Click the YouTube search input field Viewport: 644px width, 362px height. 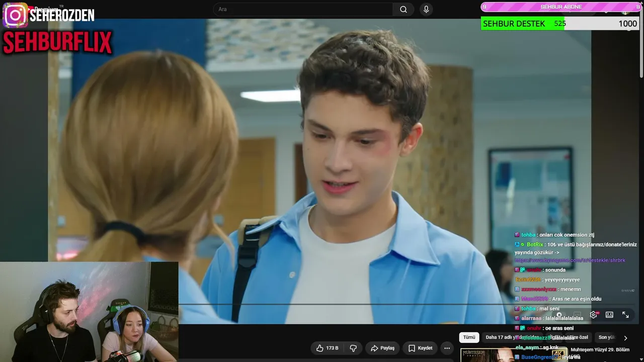pos(303,9)
